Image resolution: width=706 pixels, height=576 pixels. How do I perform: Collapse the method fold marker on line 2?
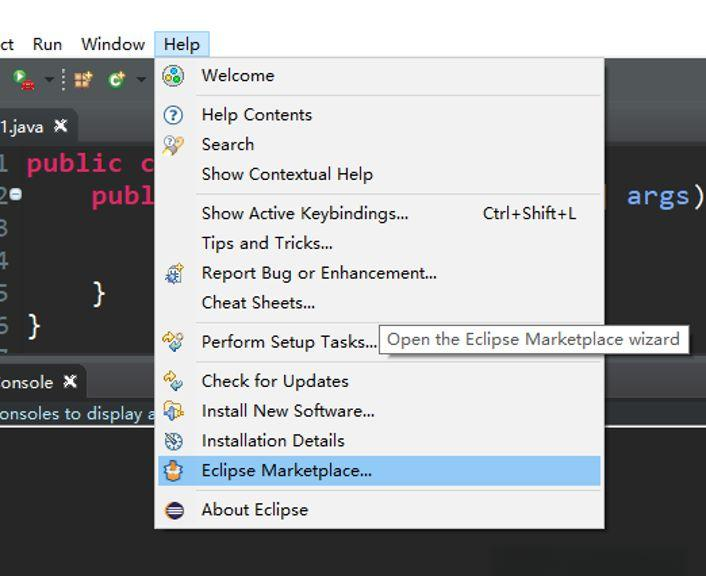pos(16,195)
